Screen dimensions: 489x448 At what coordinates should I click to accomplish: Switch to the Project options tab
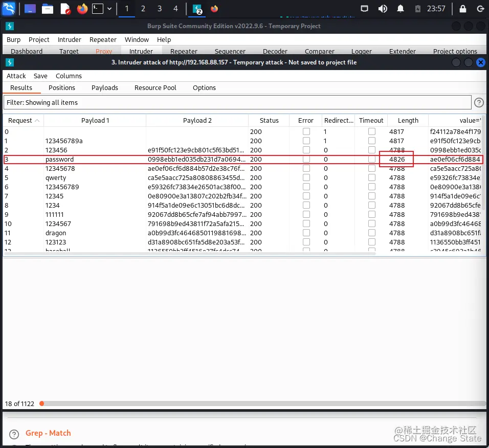455,51
